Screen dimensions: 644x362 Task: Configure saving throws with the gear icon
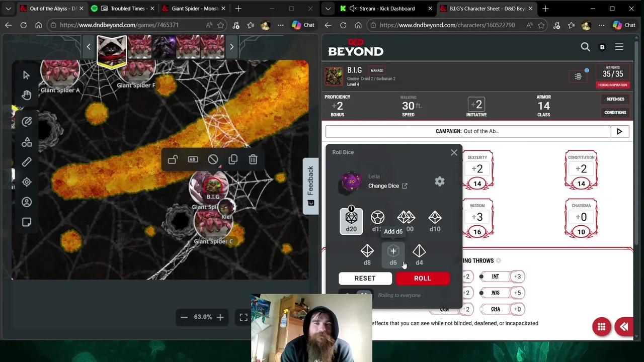point(499,260)
